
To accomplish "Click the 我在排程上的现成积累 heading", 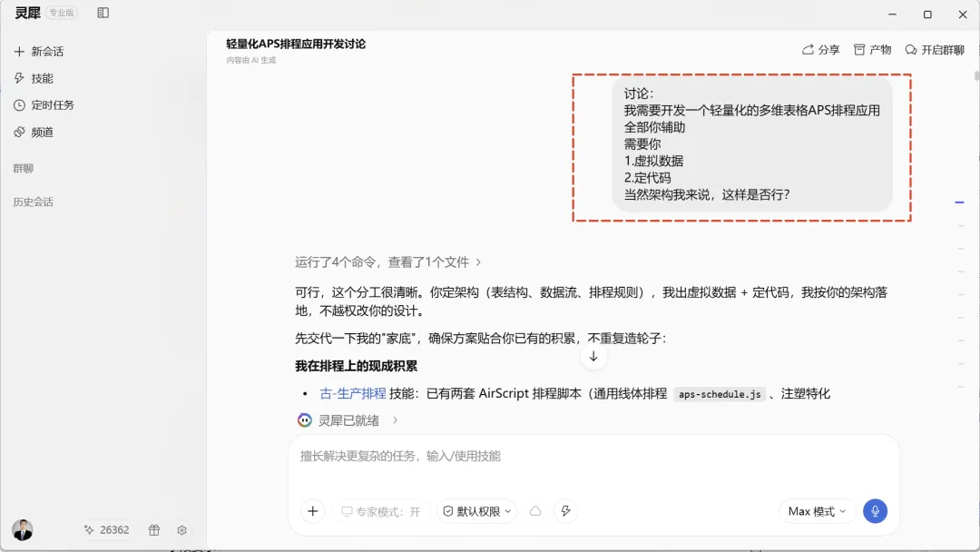I will [x=357, y=366].
